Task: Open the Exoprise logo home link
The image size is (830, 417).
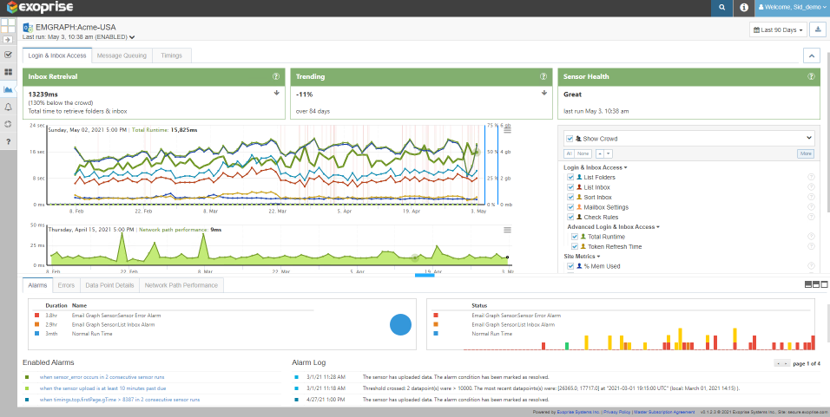Action: 40,7
